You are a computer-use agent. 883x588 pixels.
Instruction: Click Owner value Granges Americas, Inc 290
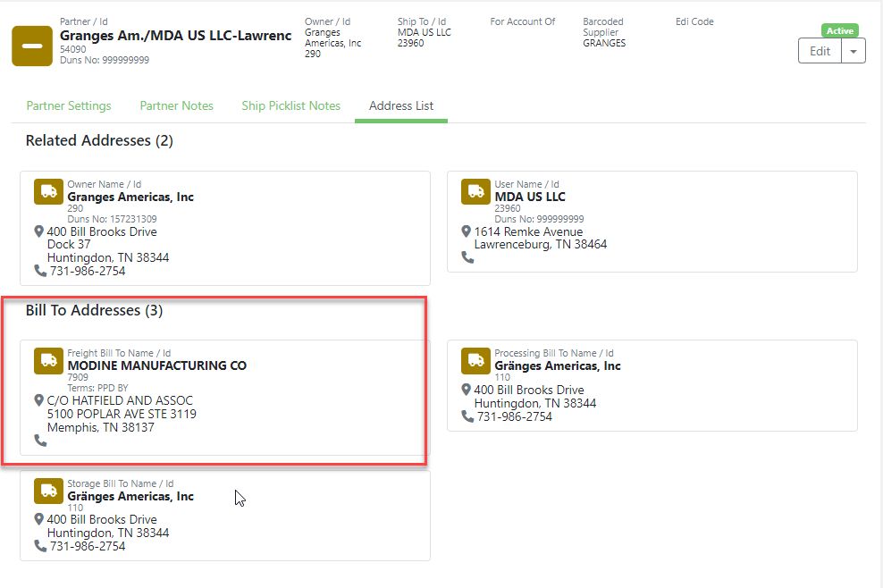[x=332, y=43]
